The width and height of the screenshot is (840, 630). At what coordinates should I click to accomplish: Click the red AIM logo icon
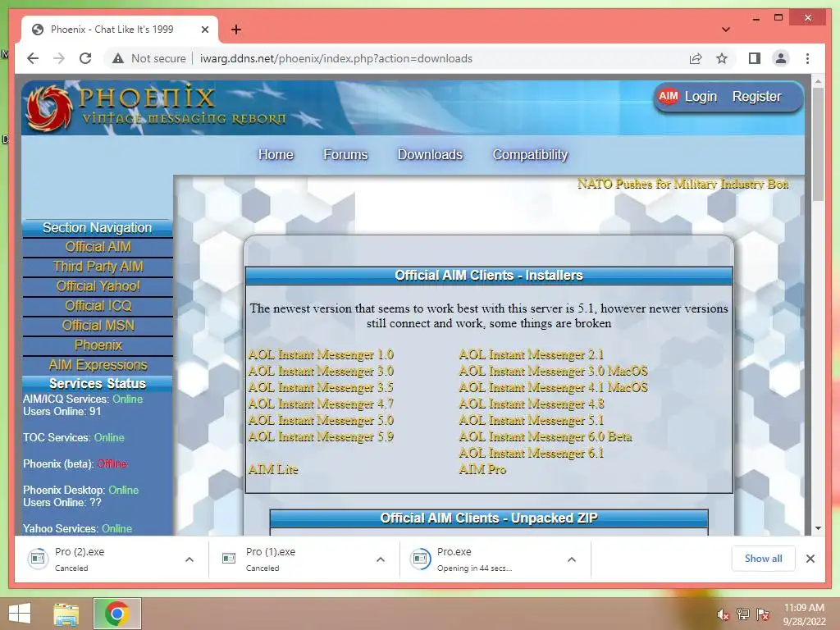coord(668,97)
